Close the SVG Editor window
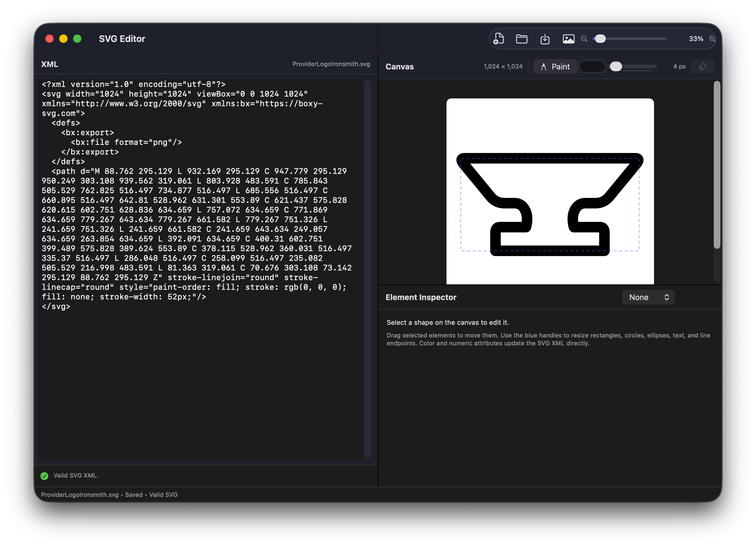This screenshot has width=756, height=547. (49, 39)
